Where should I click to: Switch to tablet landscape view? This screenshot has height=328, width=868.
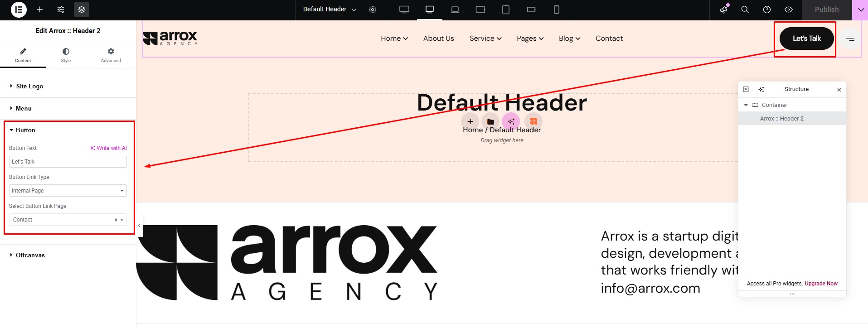point(480,10)
